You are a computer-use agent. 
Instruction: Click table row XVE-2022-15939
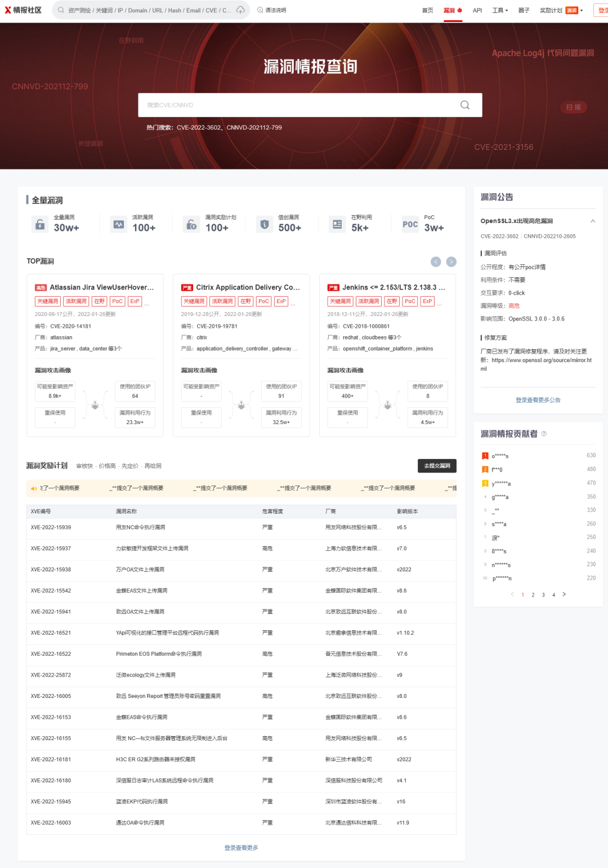241,528
